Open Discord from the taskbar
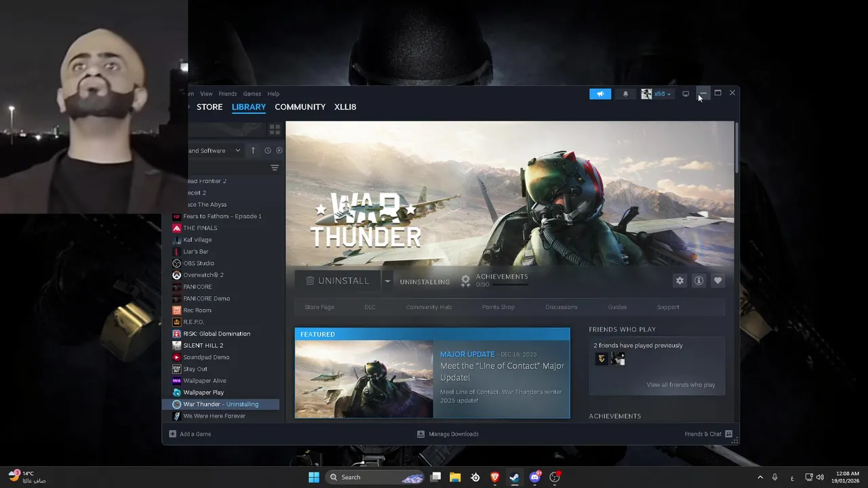868x488 pixels. [535, 477]
